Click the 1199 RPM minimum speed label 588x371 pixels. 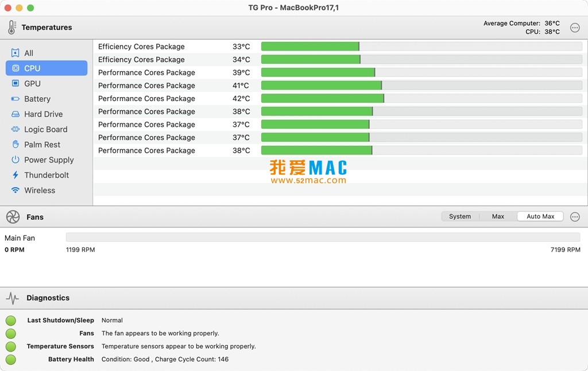point(80,250)
